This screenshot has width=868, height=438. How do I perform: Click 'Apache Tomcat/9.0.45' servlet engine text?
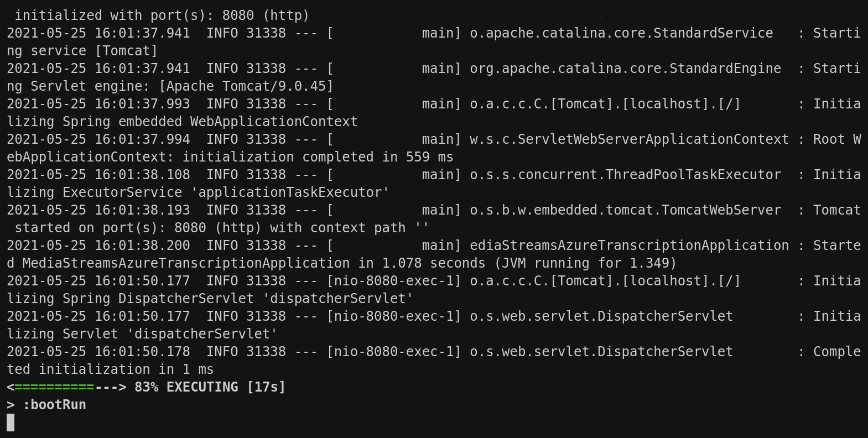pos(246,86)
